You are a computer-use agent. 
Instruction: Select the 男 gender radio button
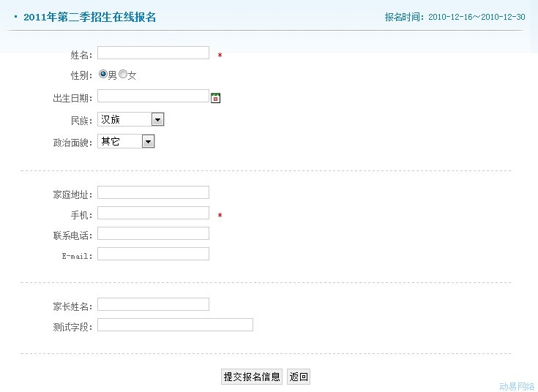pyautogui.click(x=103, y=75)
